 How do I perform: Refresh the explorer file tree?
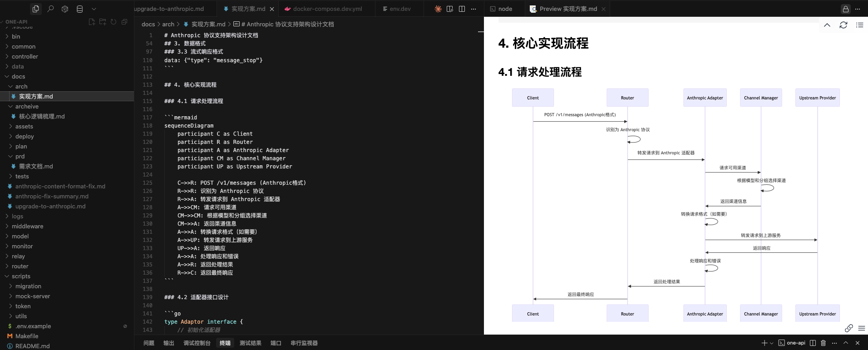click(113, 22)
